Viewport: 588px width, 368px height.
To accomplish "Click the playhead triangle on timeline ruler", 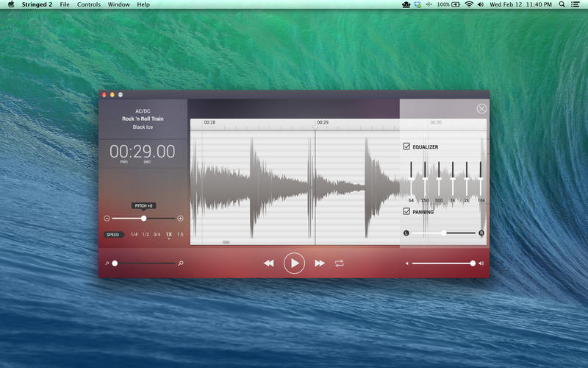I will [315, 127].
